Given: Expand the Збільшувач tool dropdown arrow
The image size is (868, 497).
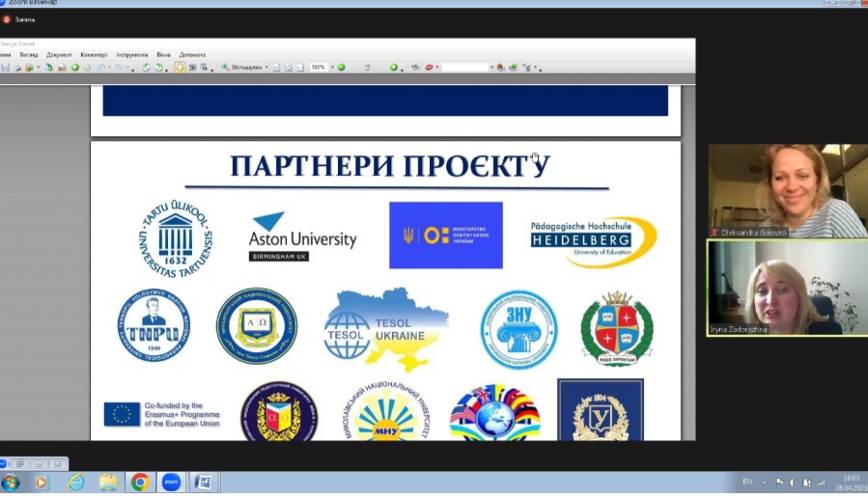Looking at the screenshot, I should coord(266,68).
